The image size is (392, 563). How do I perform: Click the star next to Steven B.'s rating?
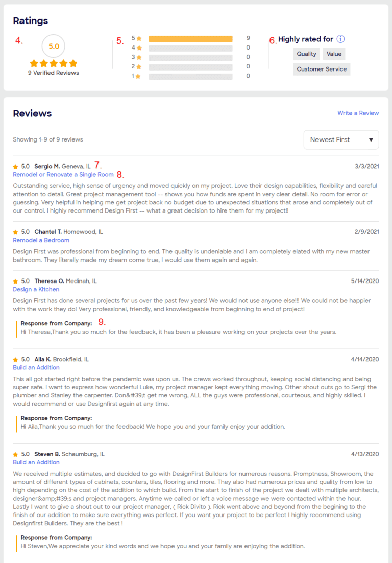pos(15,454)
